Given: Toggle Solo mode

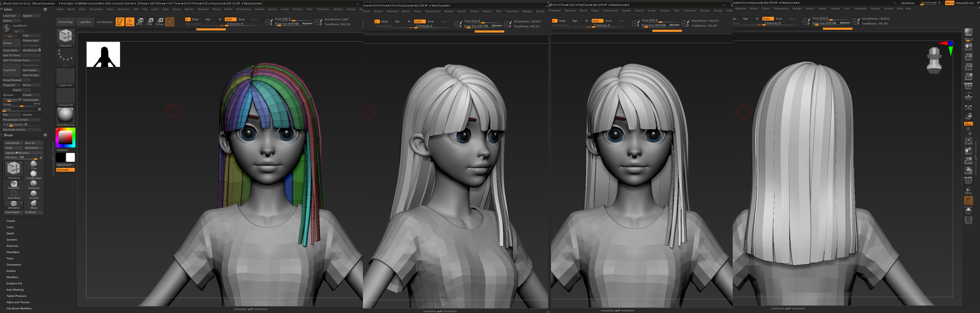Looking at the screenshot, I should pyautogui.click(x=968, y=210).
